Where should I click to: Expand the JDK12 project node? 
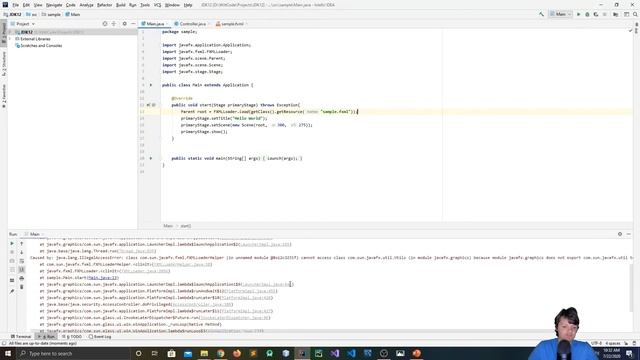[11, 32]
